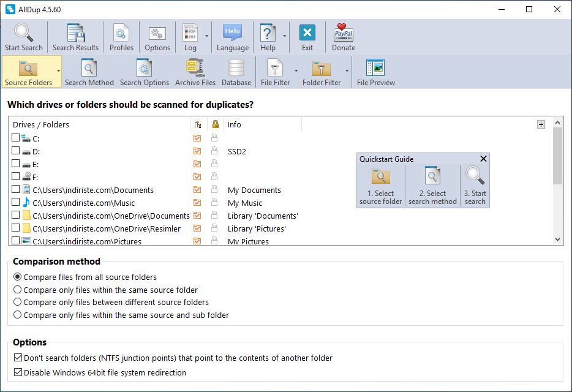The image size is (572, 392).
Task: Expand the Help dropdown arrow
Action: (285, 36)
